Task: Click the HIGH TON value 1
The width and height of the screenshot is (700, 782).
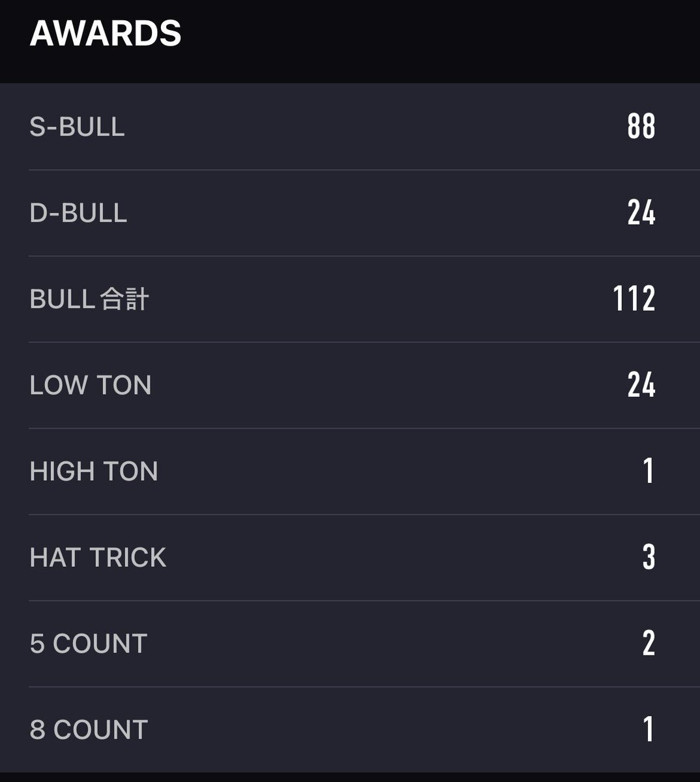Action: (649, 471)
